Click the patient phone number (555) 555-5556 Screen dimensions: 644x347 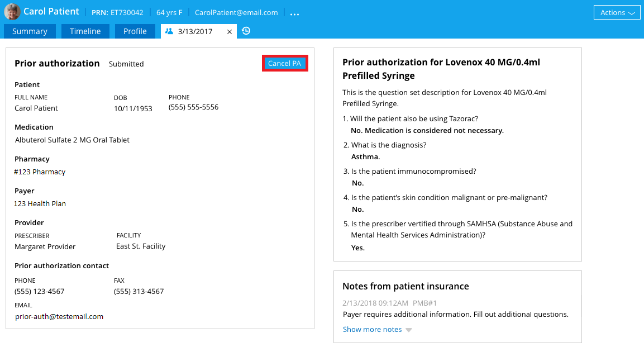(x=193, y=107)
